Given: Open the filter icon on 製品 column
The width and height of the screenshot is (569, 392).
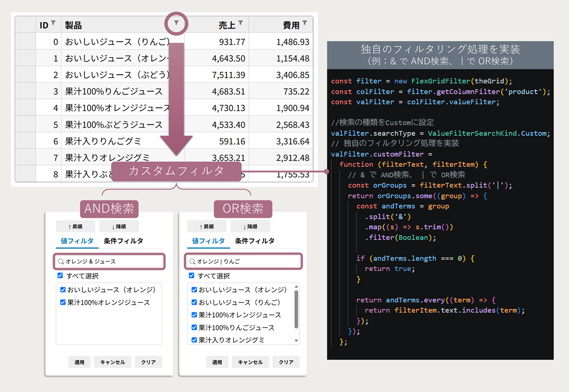Looking at the screenshot, I should pyautogui.click(x=176, y=23).
